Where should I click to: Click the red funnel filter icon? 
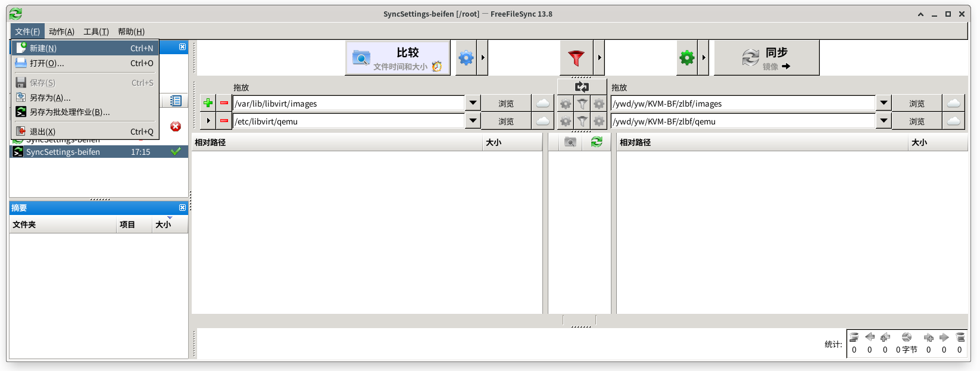(x=576, y=58)
